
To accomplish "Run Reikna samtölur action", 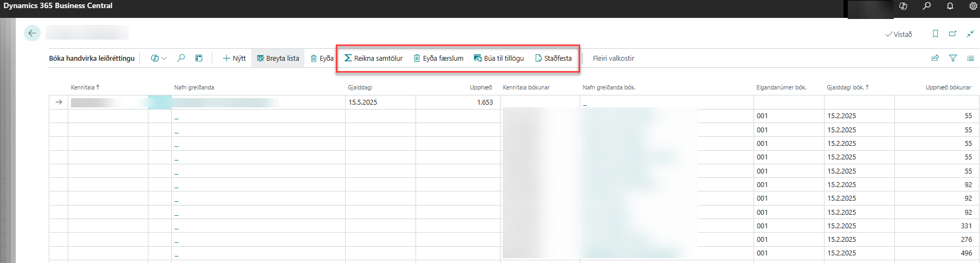I will point(373,58).
